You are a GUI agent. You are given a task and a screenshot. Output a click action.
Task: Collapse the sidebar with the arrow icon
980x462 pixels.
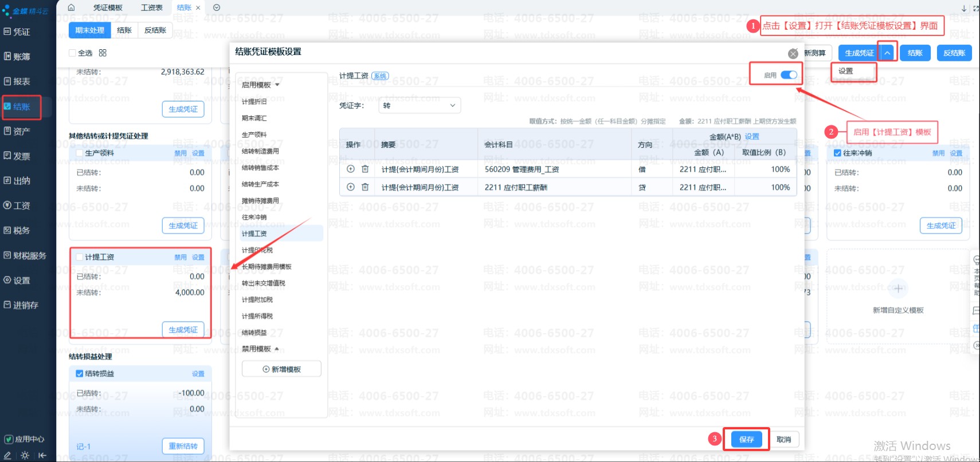42,456
